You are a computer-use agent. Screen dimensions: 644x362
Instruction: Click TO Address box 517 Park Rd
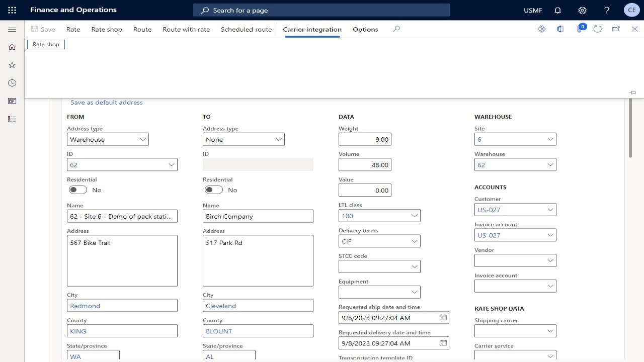click(x=258, y=260)
